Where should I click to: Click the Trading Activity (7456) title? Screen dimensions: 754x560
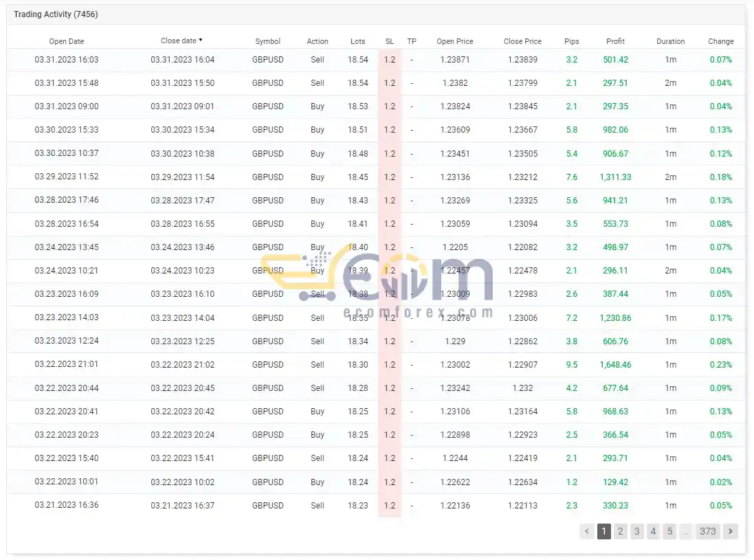point(56,14)
